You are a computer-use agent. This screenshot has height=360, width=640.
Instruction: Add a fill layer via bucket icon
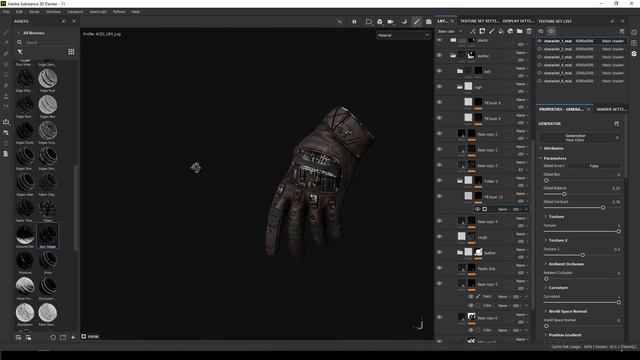(x=501, y=31)
